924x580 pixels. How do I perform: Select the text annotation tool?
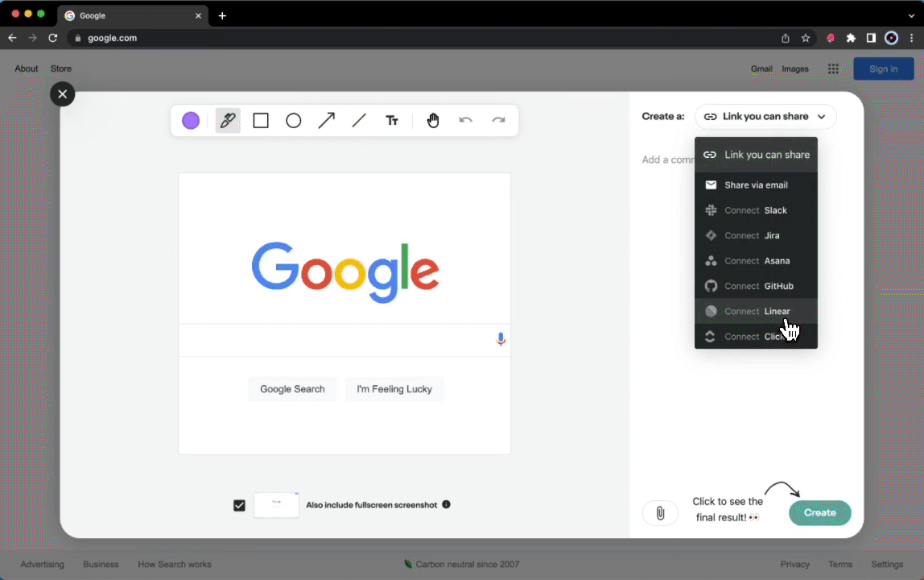(392, 121)
